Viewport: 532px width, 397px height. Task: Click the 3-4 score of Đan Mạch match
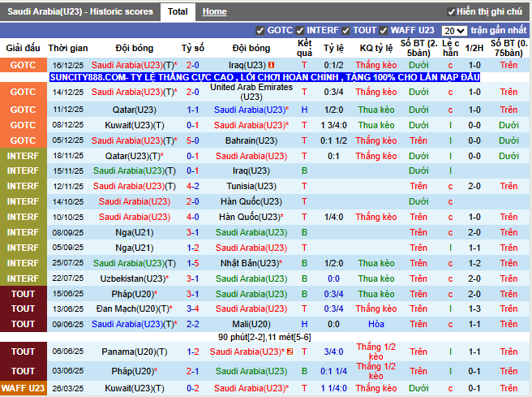click(192, 309)
